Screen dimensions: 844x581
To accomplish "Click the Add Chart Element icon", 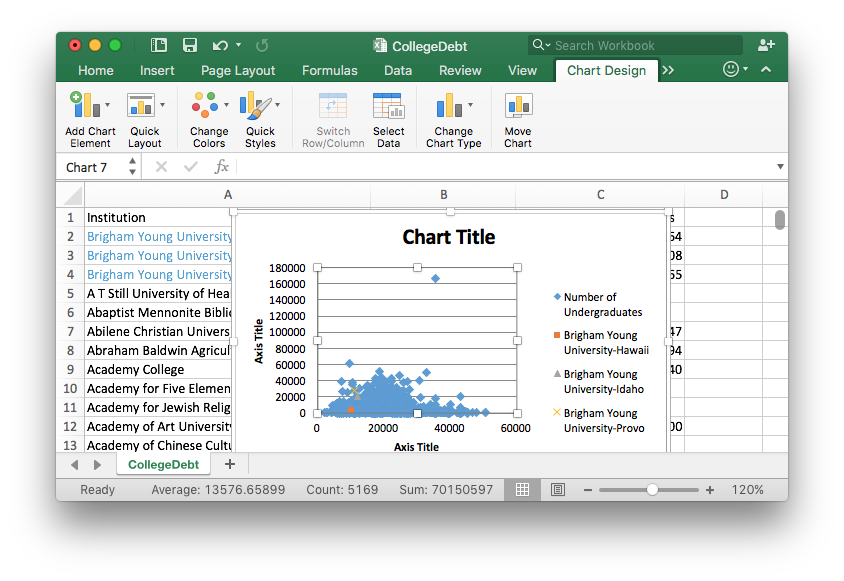I will point(85,104).
